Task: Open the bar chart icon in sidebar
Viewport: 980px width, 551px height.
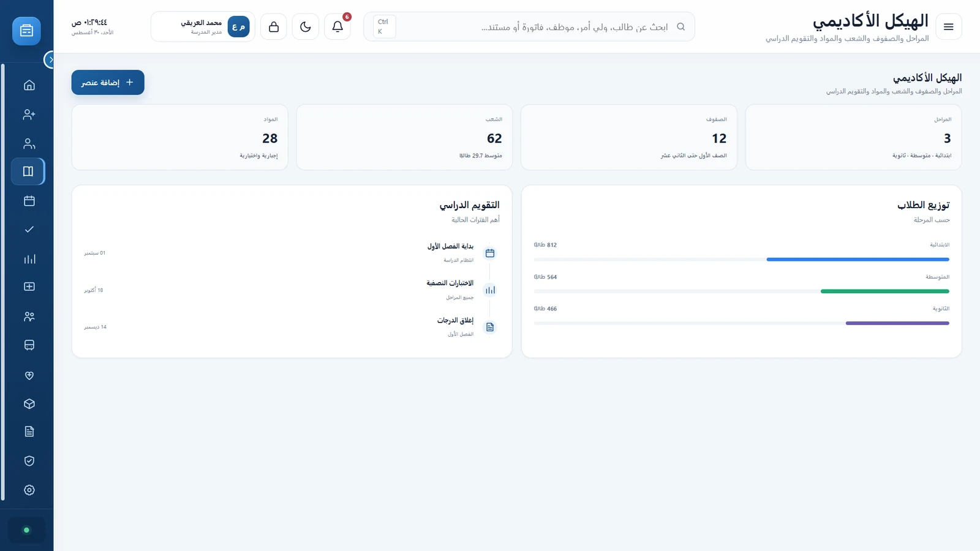Action: click(29, 259)
